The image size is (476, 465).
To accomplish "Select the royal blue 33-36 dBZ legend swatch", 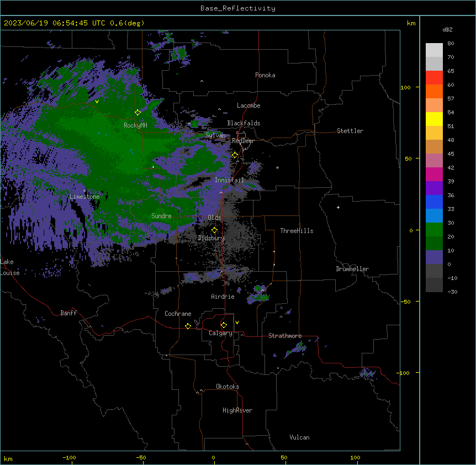I will click(434, 202).
